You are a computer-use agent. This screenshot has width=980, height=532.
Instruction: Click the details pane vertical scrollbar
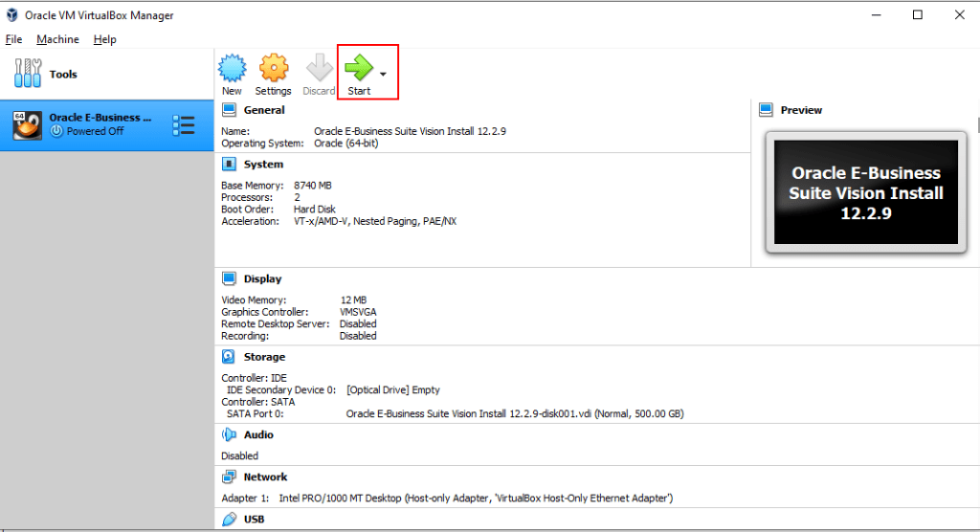tap(976, 287)
